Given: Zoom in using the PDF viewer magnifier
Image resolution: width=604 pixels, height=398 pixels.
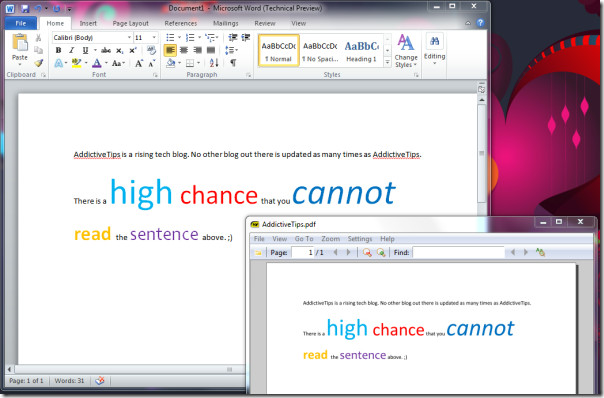Looking at the screenshot, I should (x=381, y=252).
